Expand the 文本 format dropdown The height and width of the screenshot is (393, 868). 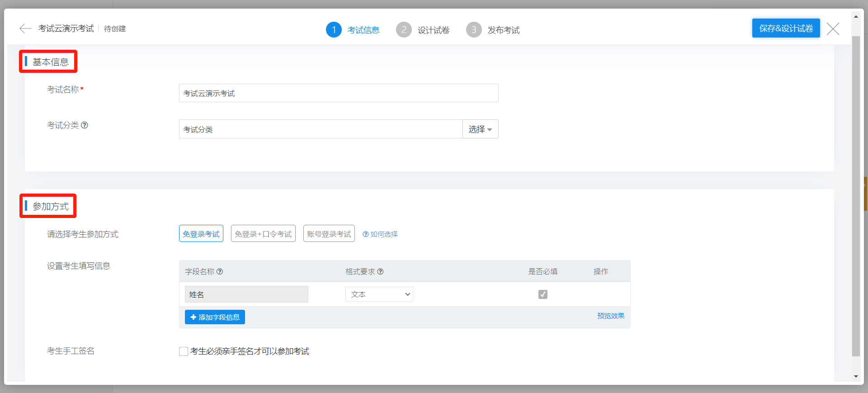tap(379, 294)
